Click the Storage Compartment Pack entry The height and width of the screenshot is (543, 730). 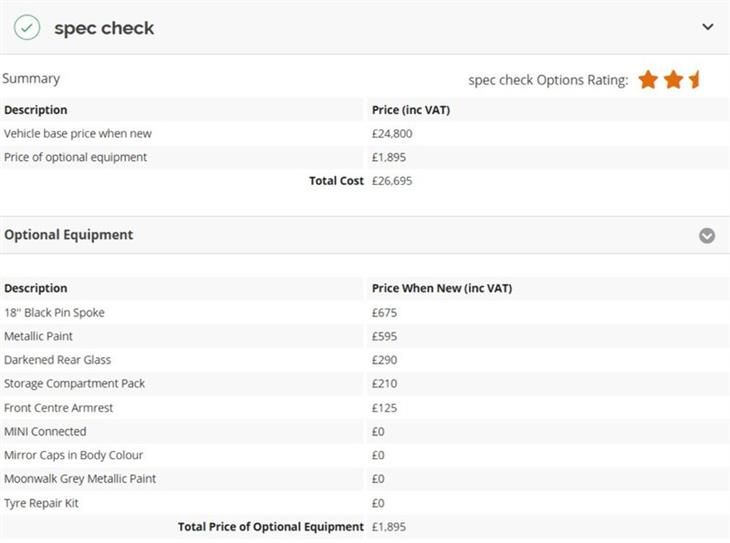tap(74, 384)
